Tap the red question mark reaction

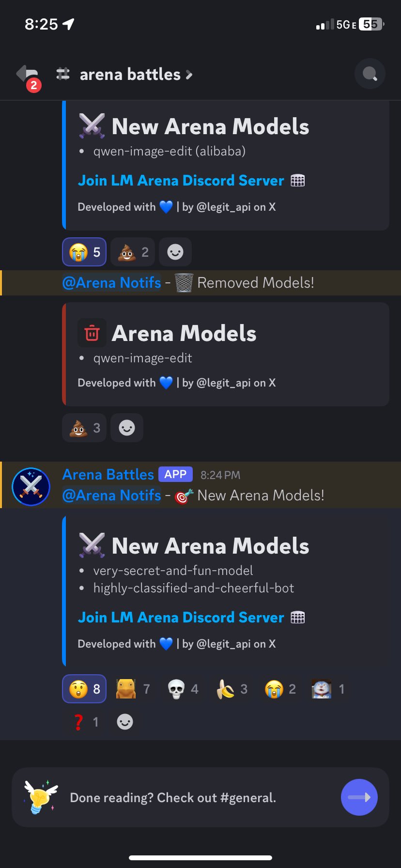tap(84, 722)
